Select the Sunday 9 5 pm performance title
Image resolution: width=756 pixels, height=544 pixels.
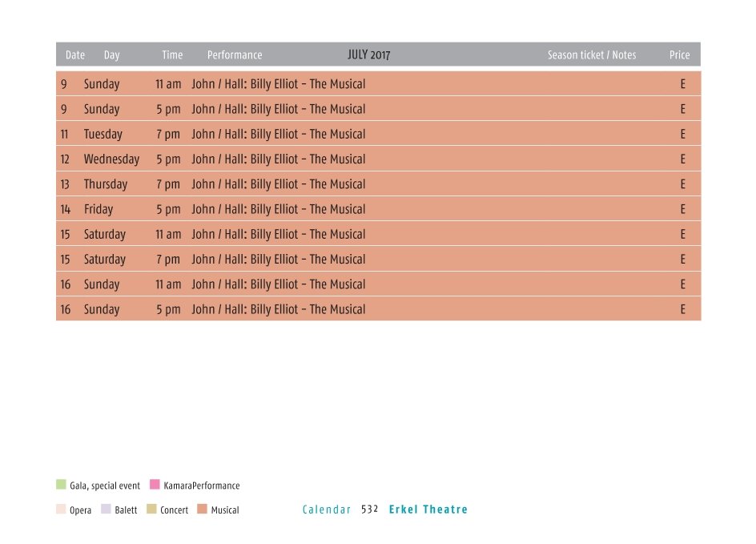click(278, 109)
